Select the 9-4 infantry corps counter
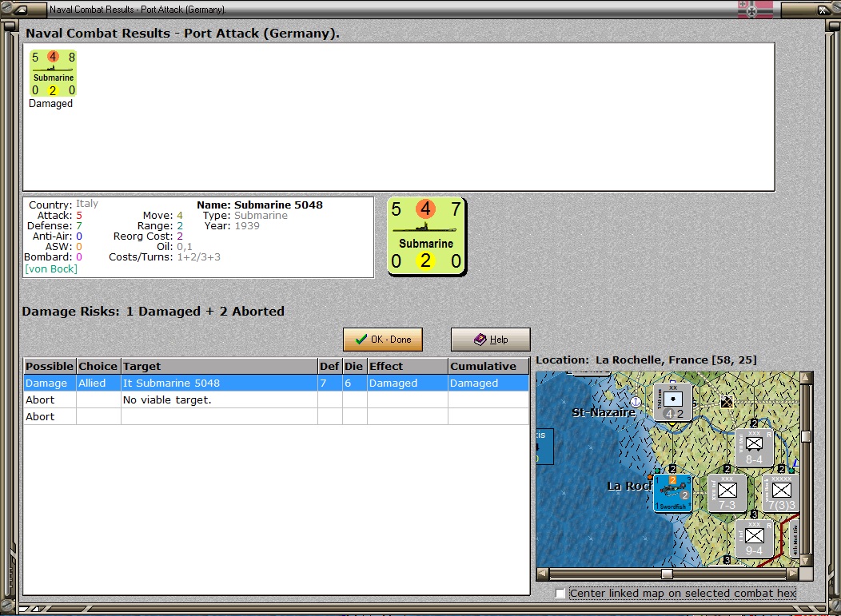The width and height of the screenshot is (841, 616). point(754,539)
